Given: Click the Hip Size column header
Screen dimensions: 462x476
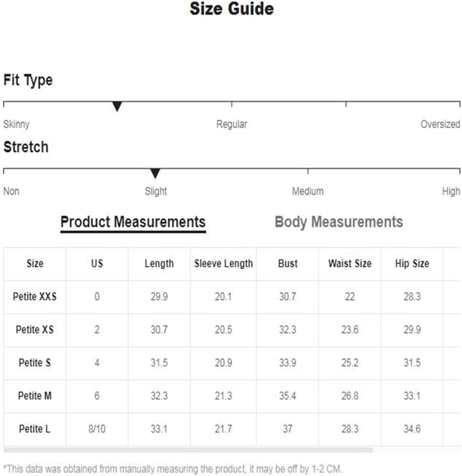Looking at the screenshot, I should 412,264.
